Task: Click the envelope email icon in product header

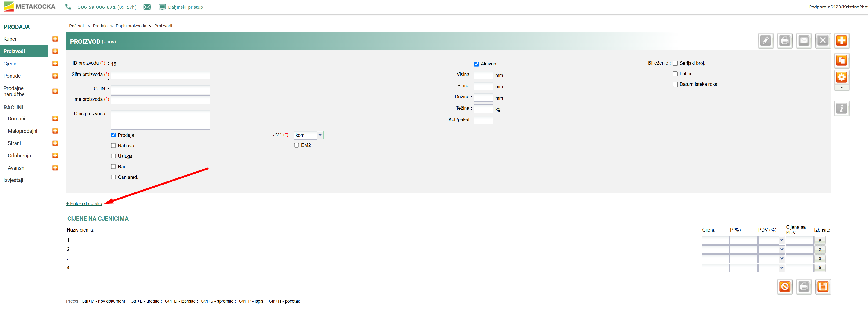Action: click(804, 41)
